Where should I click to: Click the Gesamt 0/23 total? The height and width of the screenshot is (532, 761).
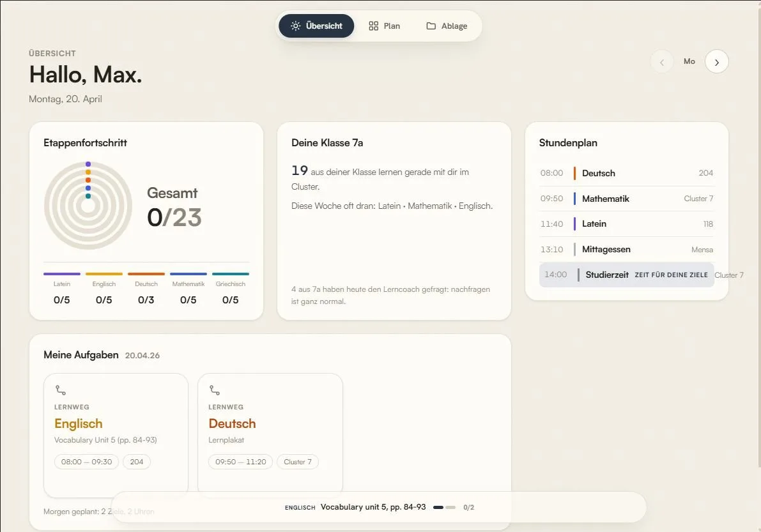[174, 207]
